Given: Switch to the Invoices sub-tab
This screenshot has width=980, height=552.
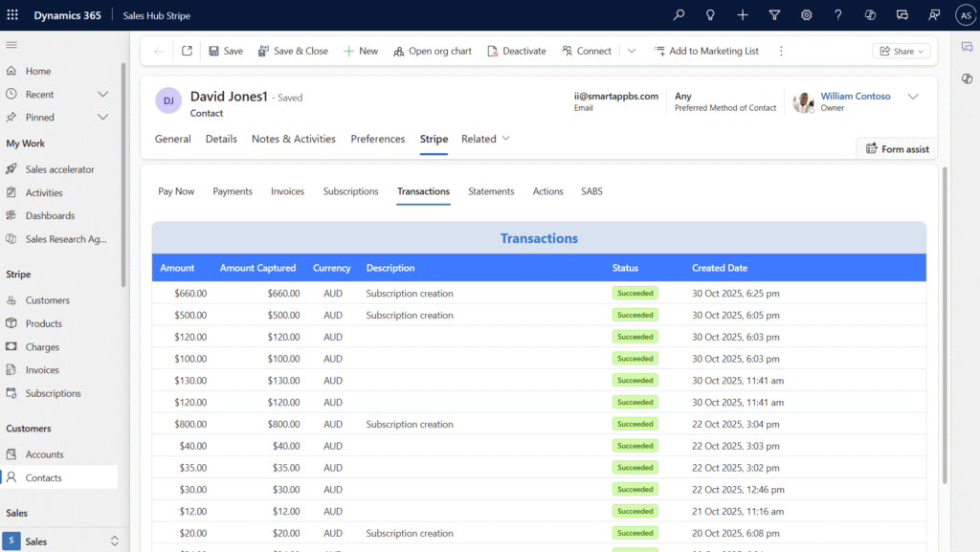Looking at the screenshot, I should tap(287, 191).
